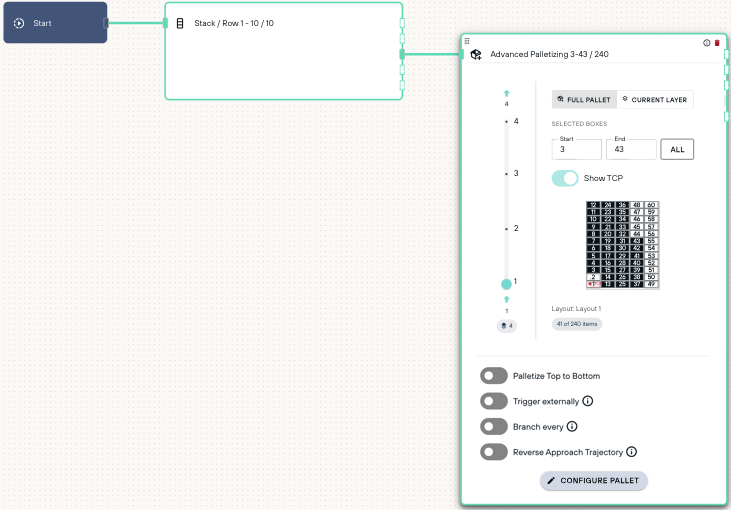Open the info icon beside the red trash icon

click(x=707, y=43)
